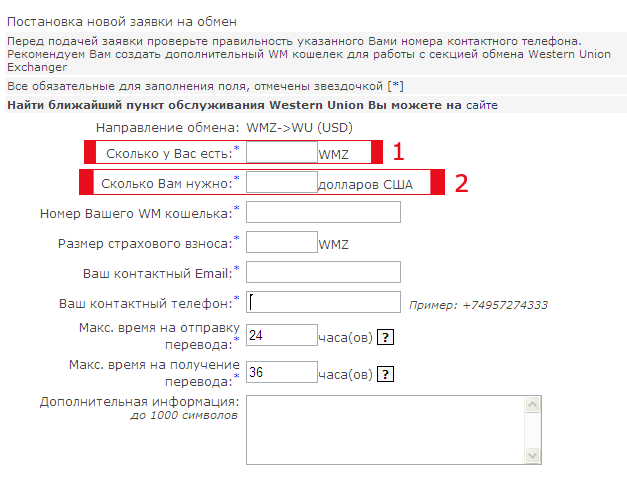
Task: Click 'Дополнительная информация:' label
Action: [x=140, y=402]
